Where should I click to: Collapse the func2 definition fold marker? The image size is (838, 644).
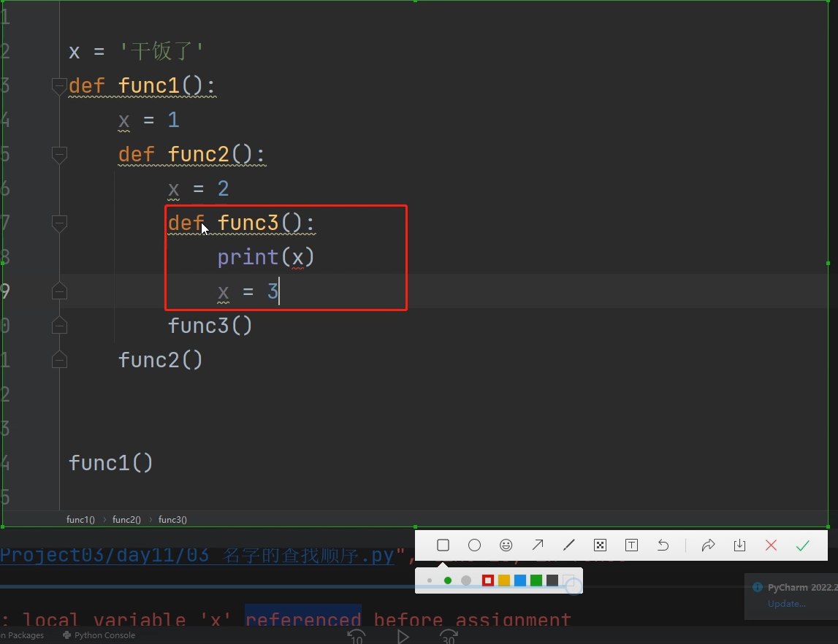click(59, 155)
